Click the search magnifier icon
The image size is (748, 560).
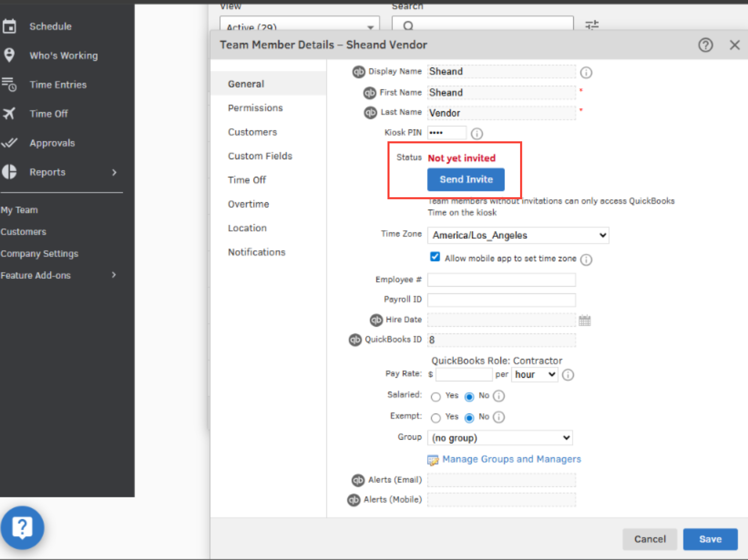[408, 26]
